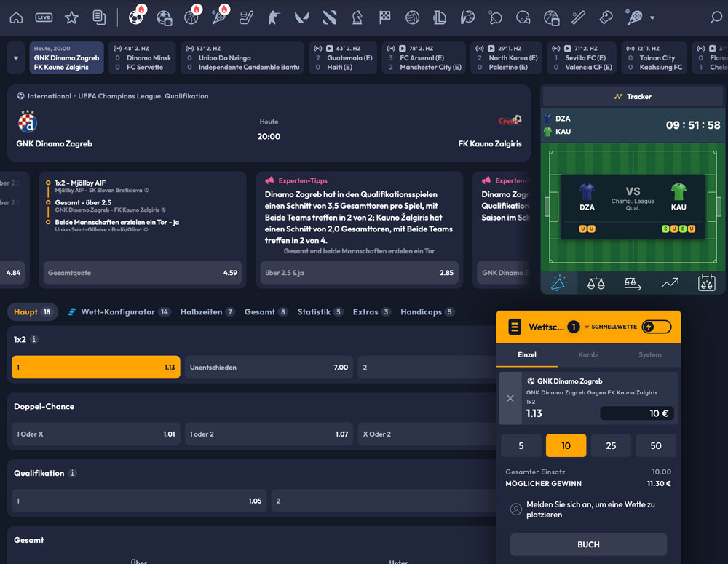Pick Doppel-Chance 1 oder 2 1.07
728x564 pixels.
tap(269, 434)
